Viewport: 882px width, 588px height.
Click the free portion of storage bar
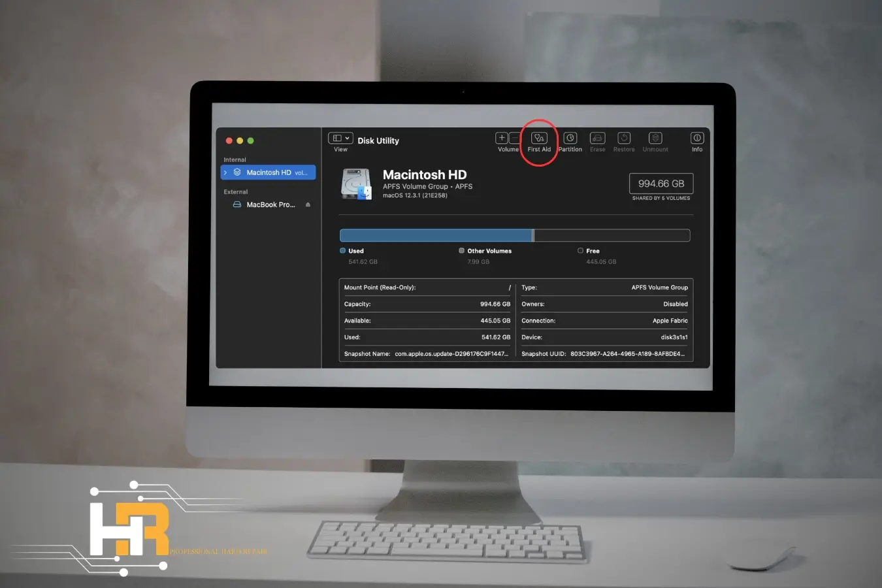coord(612,236)
